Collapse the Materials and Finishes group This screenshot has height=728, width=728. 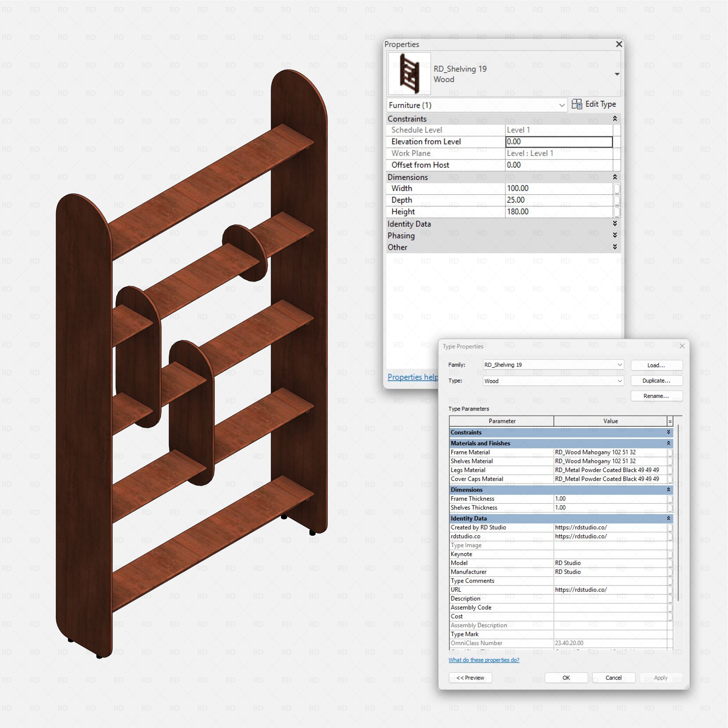pyautogui.click(x=668, y=443)
